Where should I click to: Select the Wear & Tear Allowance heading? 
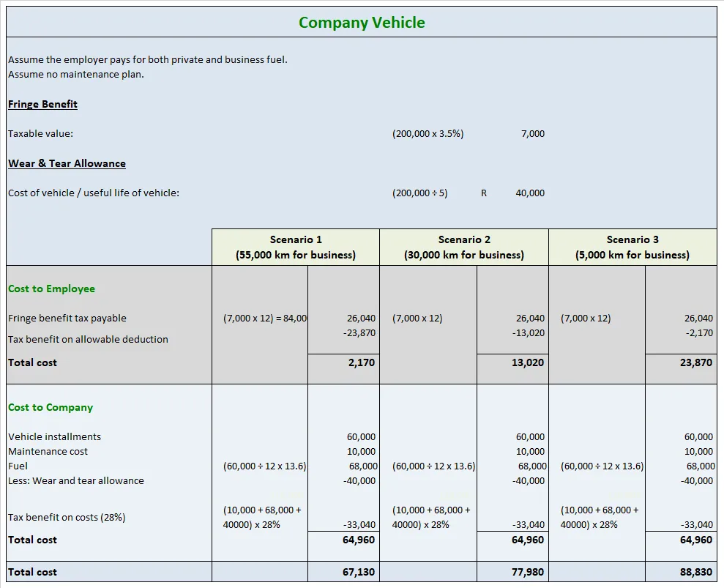click(67, 163)
